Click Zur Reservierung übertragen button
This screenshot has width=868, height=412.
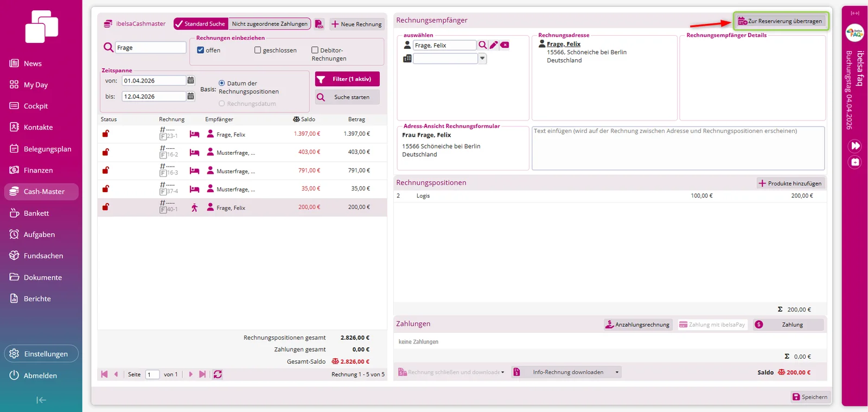coord(781,21)
